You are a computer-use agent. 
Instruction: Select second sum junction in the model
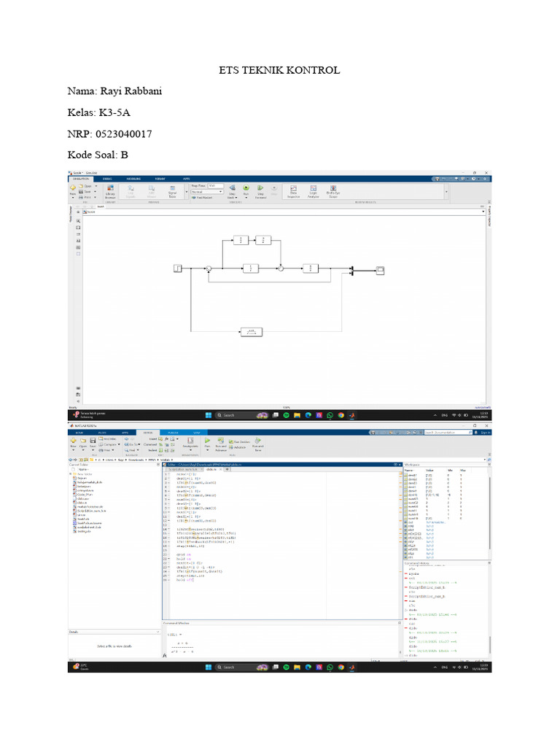[x=281, y=268]
